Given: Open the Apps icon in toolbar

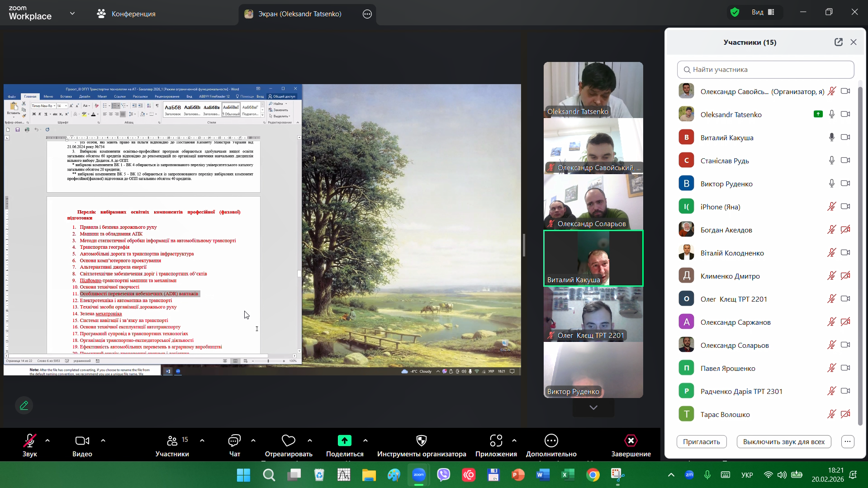Looking at the screenshot, I should pyautogui.click(x=496, y=441).
